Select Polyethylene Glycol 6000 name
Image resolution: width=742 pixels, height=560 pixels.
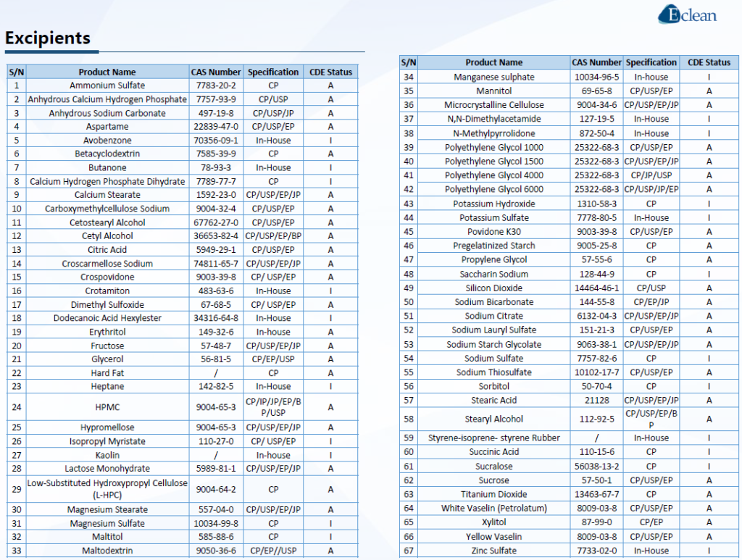[494, 189]
